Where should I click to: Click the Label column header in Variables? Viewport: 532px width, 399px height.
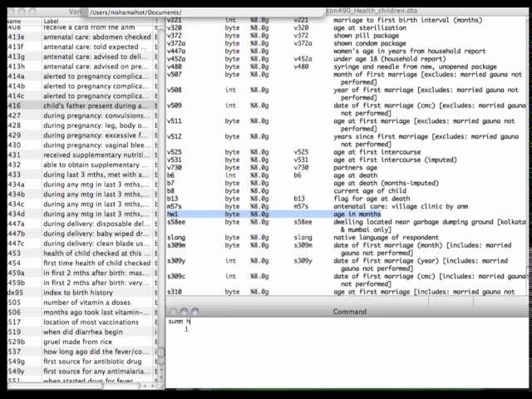[98, 21]
